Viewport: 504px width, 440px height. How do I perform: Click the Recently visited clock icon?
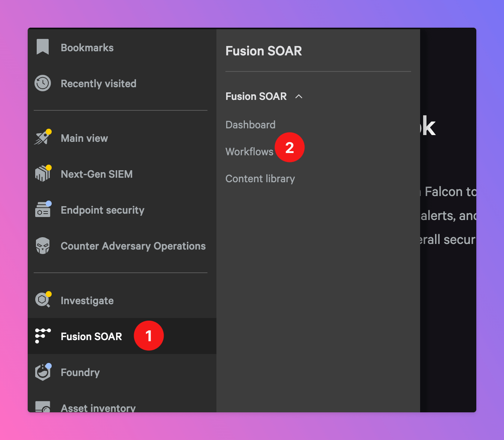tap(43, 83)
